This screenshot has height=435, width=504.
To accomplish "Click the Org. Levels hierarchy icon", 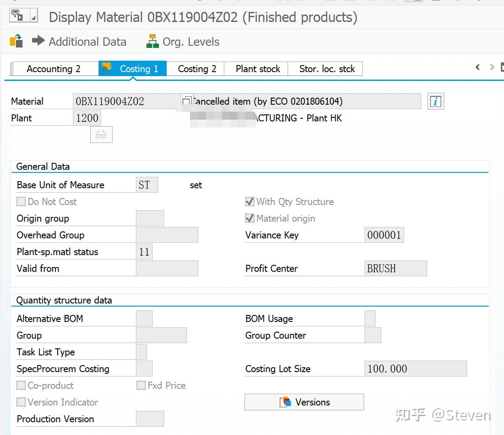I will pyautogui.click(x=152, y=41).
